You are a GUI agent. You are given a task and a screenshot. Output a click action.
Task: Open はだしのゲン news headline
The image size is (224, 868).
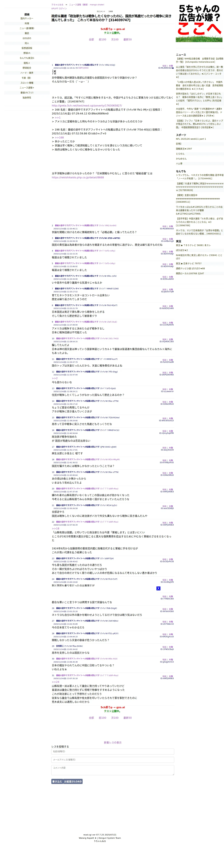tap(199, 99)
